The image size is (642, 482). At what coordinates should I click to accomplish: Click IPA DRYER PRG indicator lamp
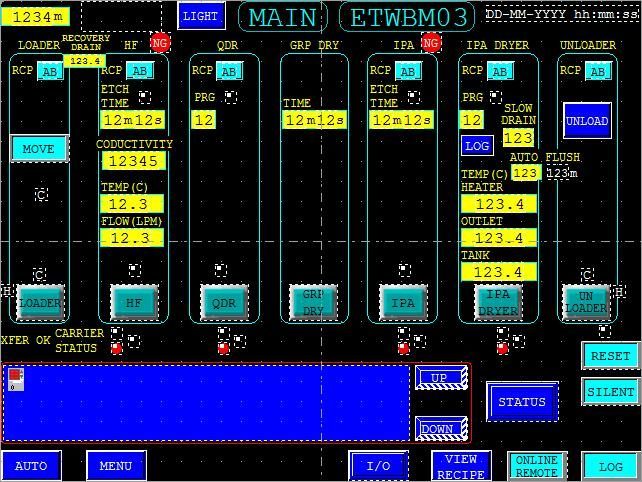496,97
